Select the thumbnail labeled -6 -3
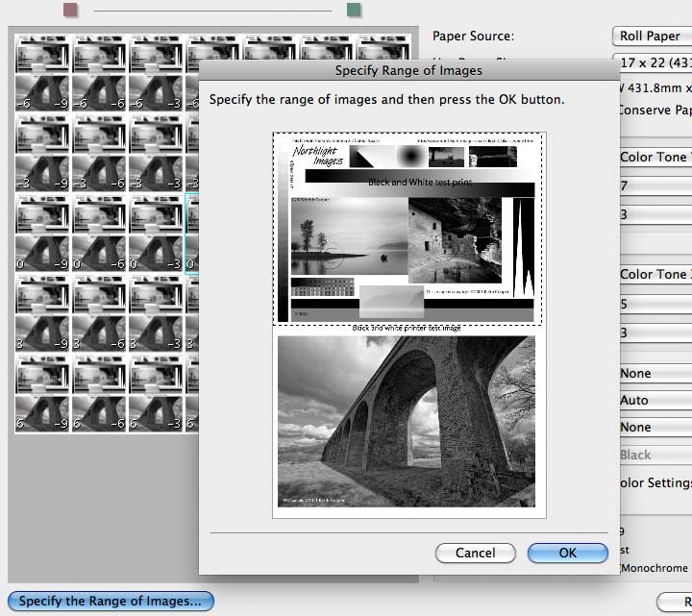 click(x=156, y=73)
